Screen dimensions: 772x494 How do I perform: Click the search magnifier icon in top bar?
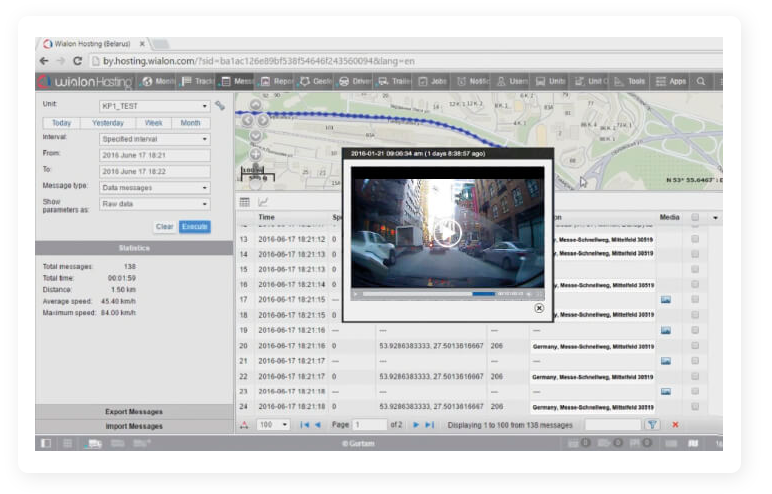pyautogui.click(x=701, y=82)
